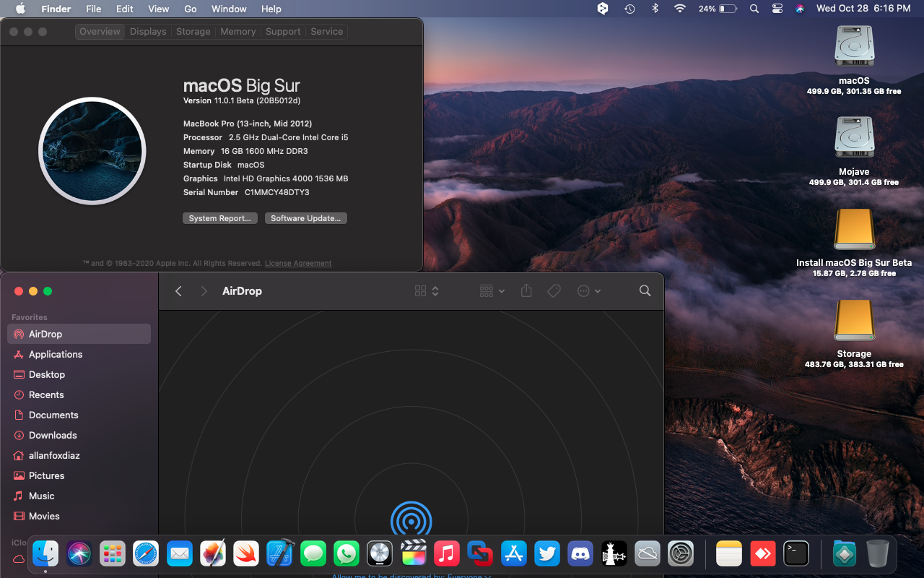Screen dimensions: 924x578
Task: Switch to the Displays tab
Action: (148, 32)
